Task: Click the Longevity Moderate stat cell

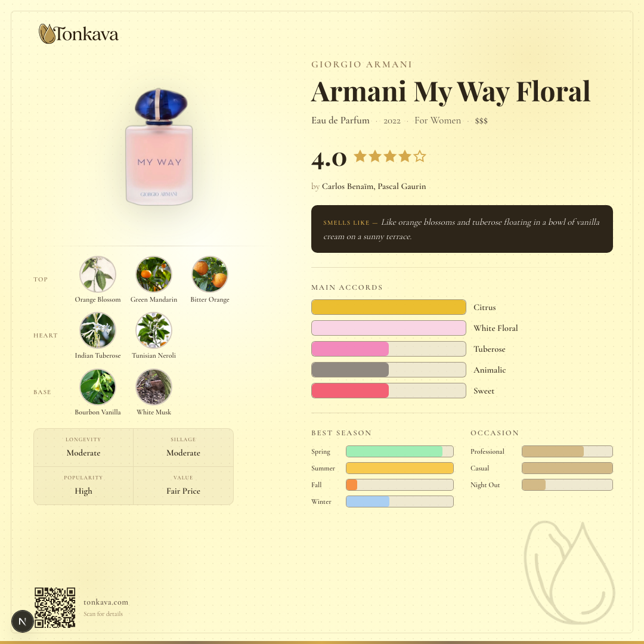Action: (83, 447)
